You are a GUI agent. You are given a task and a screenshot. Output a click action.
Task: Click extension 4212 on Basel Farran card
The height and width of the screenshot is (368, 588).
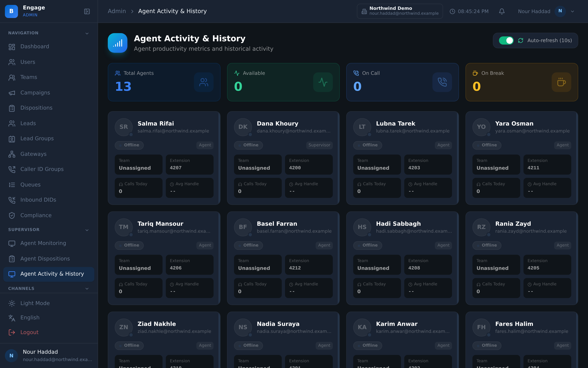295,268
